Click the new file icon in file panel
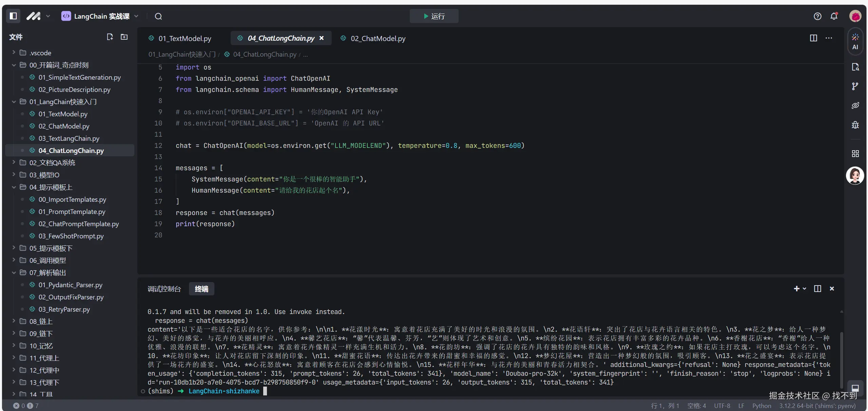The image size is (868, 411). point(110,37)
